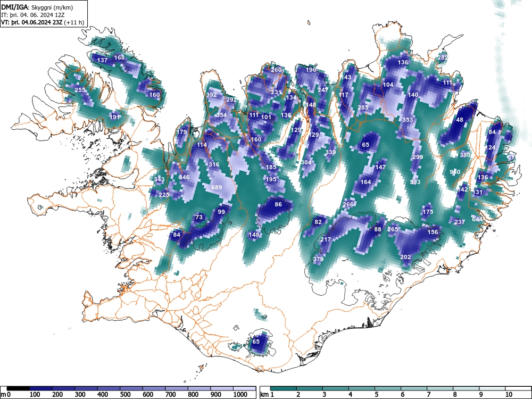The width and height of the screenshot is (532, 399).
Task: Click the visibility value 140 on the map
Action: (413, 95)
